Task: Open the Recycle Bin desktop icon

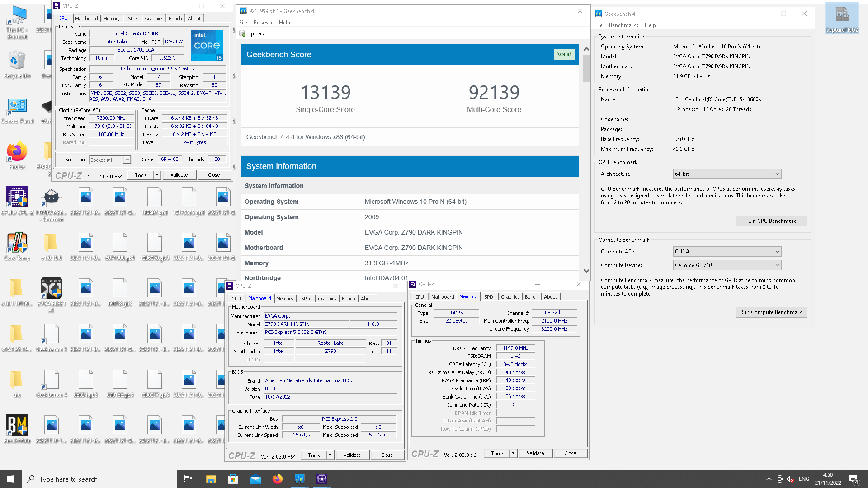Action: (17, 64)
